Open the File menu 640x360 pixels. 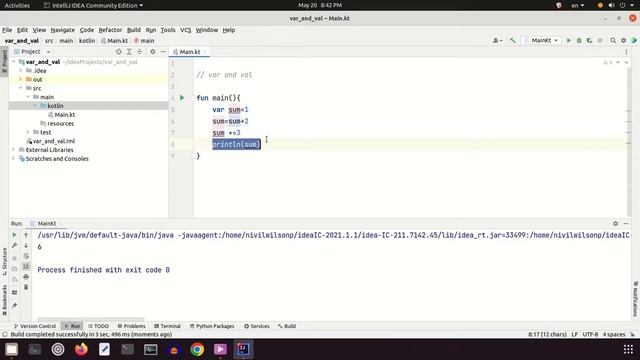click(7, 30)
